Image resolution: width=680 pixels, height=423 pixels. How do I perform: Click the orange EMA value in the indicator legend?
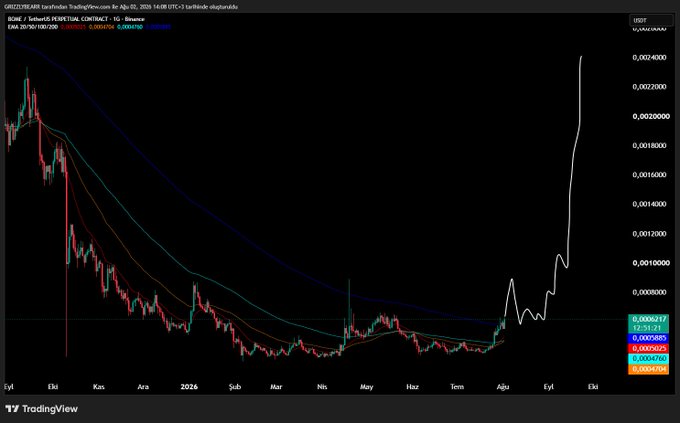(101, 27)
